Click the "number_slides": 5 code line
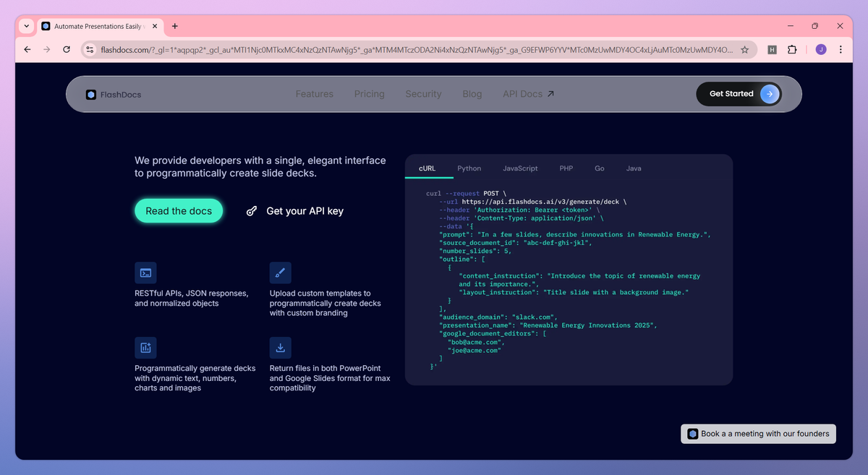This screenshot has width=868, height=475. point(475,251)
